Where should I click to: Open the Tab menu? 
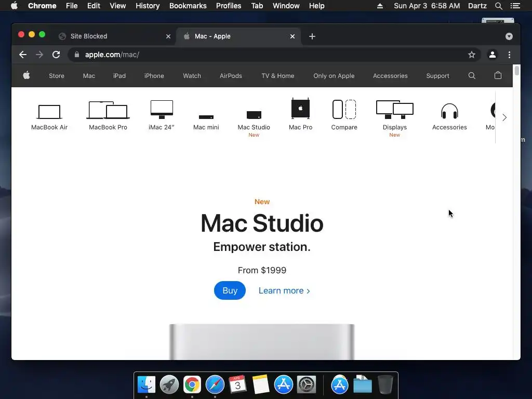click(x=257, y=6)
